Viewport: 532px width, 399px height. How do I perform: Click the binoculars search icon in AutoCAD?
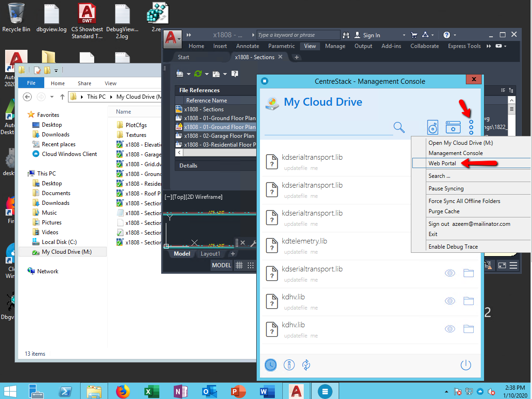pyautogui.click(x=346, y=35)
